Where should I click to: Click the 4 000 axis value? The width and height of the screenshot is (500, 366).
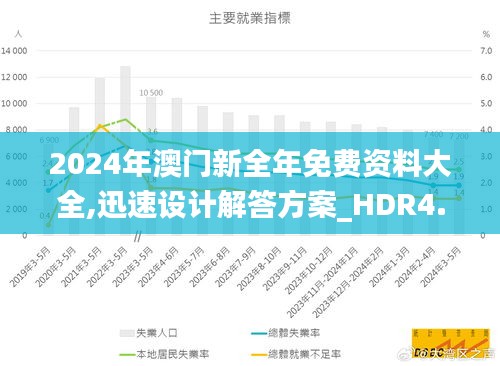pyautogui.click(x=16, y=183)
